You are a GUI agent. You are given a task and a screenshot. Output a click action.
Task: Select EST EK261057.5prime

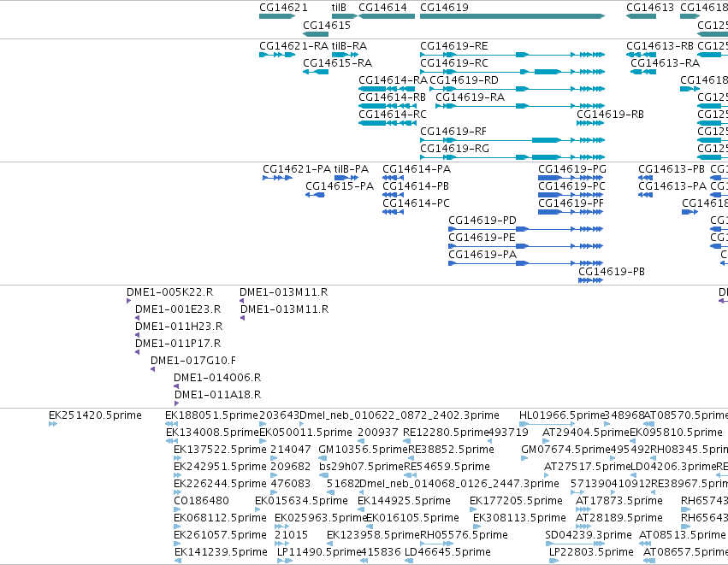click(177, 544)
